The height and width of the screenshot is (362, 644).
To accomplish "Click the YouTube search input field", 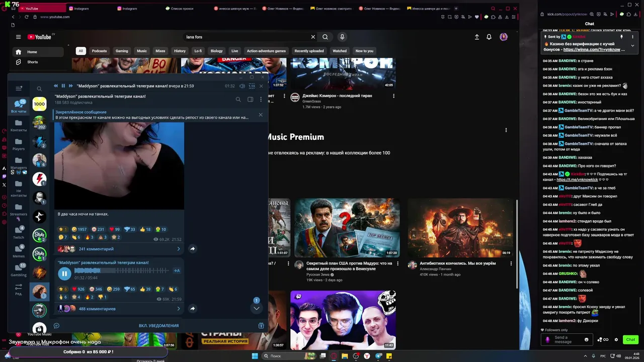I will tap(247, 37).
